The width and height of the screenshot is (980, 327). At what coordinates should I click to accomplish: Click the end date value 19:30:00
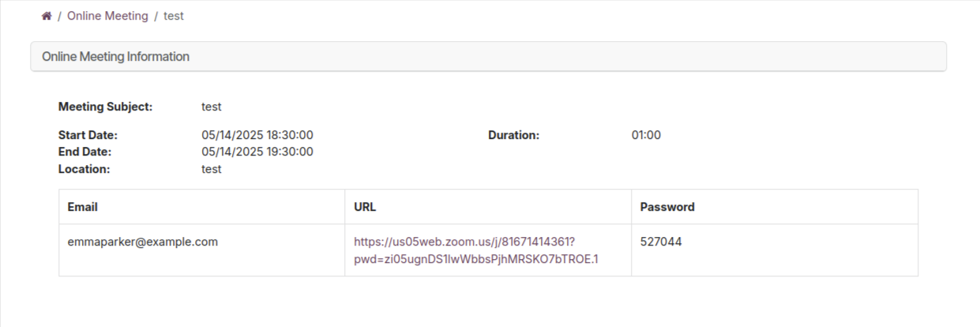[x=257, y=152]
